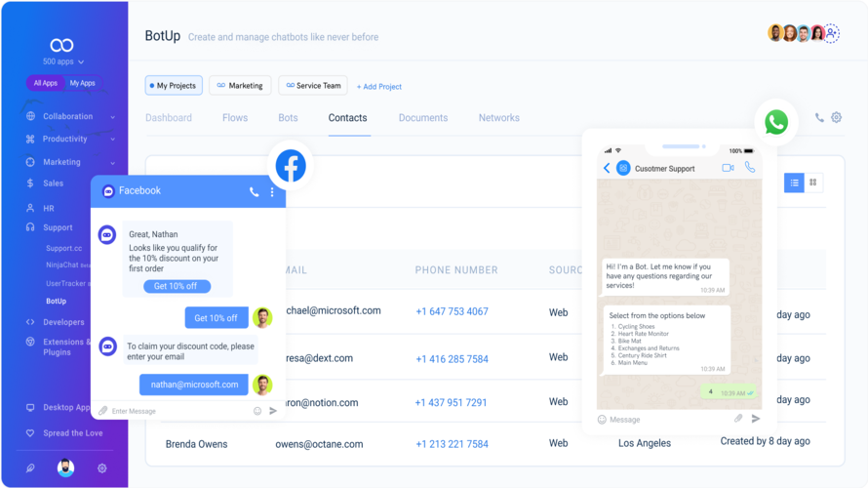Click phone number +1 213 221 7584
This screenshot has width=868, height=488.
[452, 444]
